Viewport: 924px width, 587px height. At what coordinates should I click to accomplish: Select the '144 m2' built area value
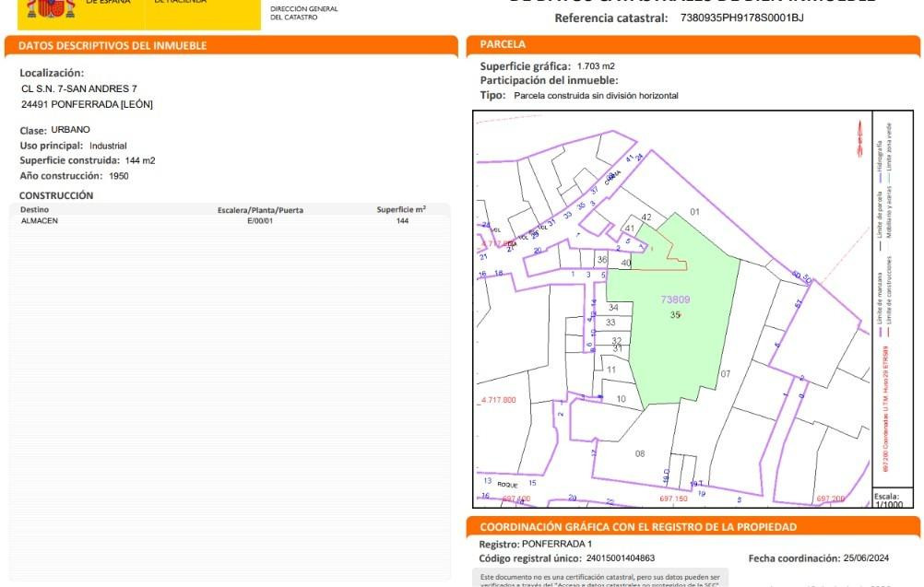(x=140, y=160)
